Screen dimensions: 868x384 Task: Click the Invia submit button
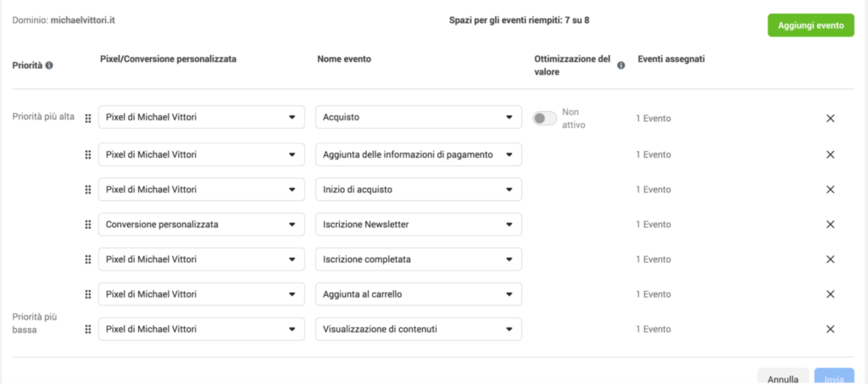pos(834,377)
